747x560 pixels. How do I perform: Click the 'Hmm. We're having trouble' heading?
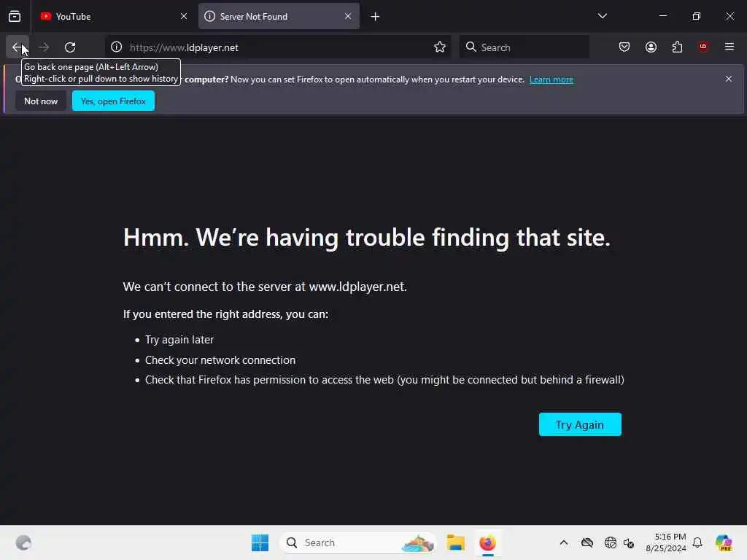coord(367,237)
